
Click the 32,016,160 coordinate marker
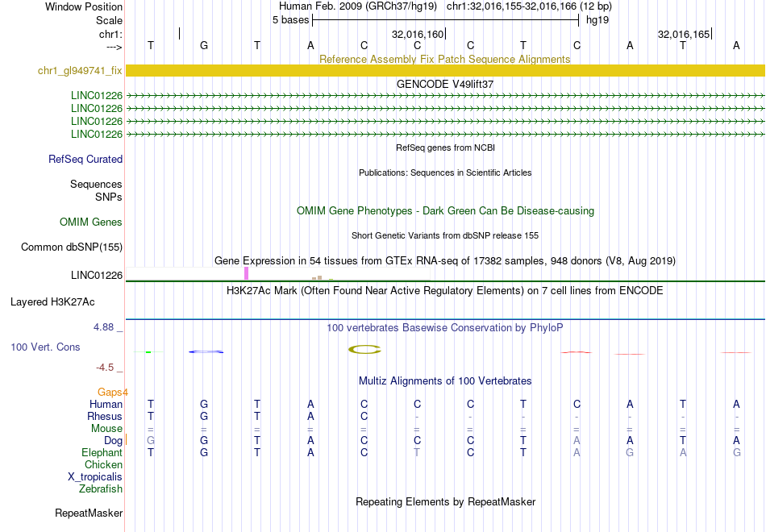tap(418, 34)
